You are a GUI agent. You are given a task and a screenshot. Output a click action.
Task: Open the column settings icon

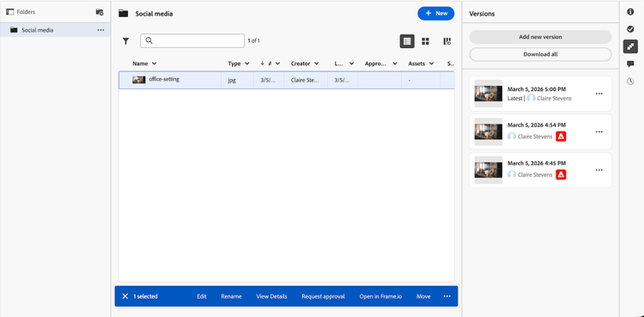tap(447, 41)
